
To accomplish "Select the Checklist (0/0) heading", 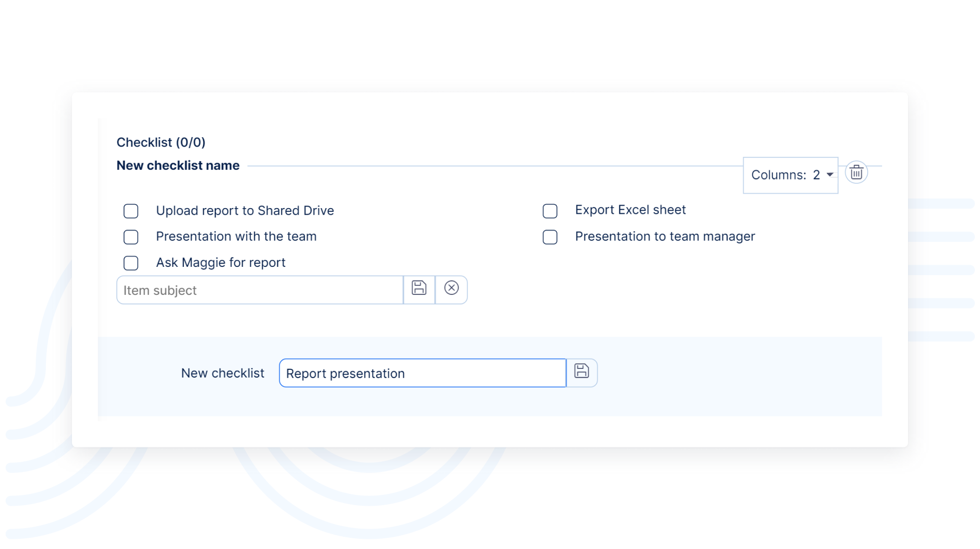I will [161, 142].
